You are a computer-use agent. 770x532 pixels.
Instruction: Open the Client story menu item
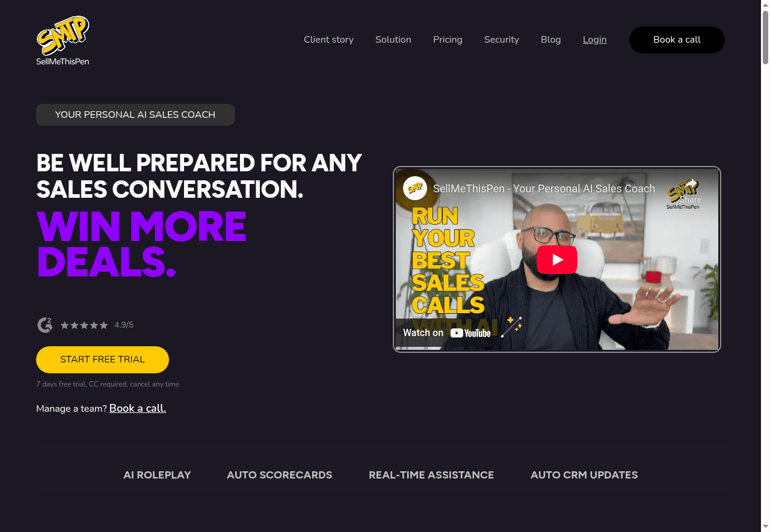point(328,40)
